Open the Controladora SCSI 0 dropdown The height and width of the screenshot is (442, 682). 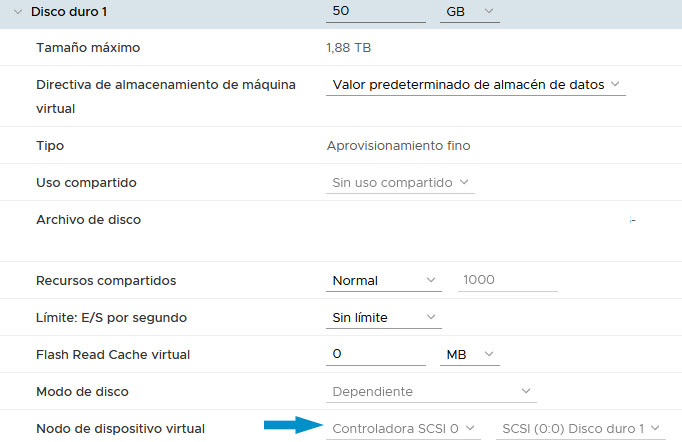coord(403,428)
